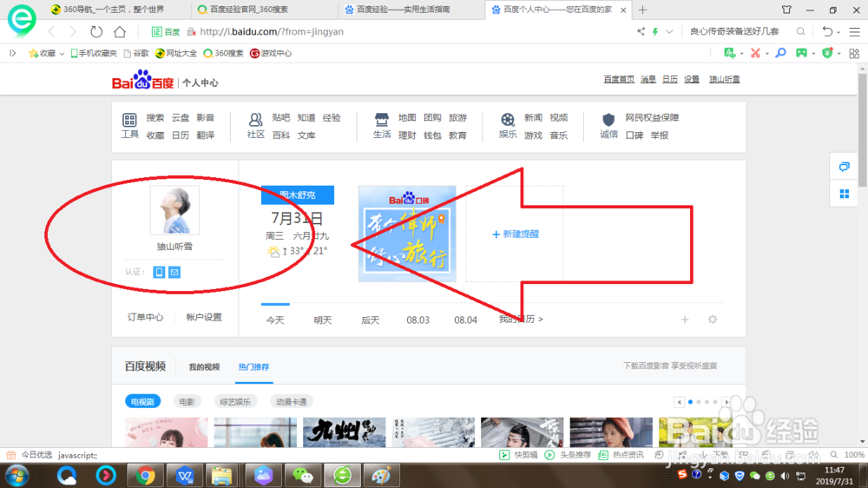Image resolution: width=868 pixels, height=488 pixels.
Task: Open WeChat from the taskbar
Action: [302, 476]
